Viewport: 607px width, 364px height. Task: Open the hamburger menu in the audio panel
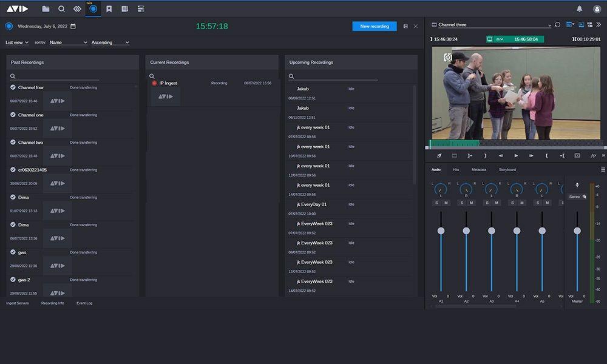pyautogui.click(x=603, y=170)
